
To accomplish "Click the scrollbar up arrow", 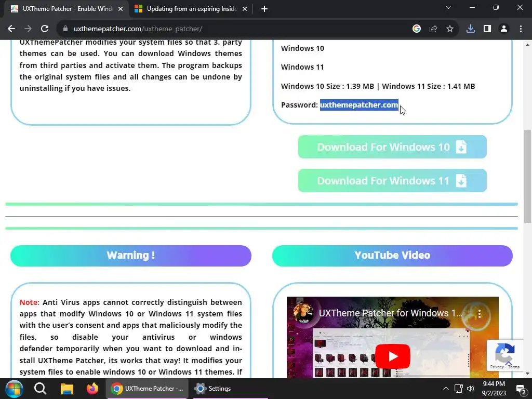I will (x=528, y=45).
